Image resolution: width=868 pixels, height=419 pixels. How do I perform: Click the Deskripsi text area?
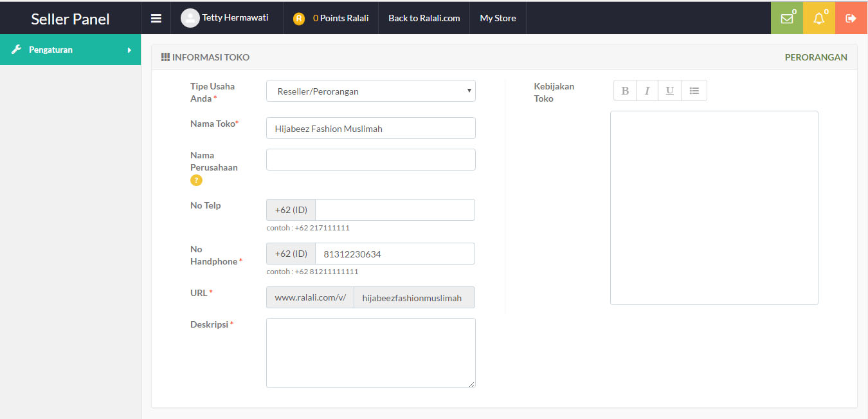[x=371, y=353]
